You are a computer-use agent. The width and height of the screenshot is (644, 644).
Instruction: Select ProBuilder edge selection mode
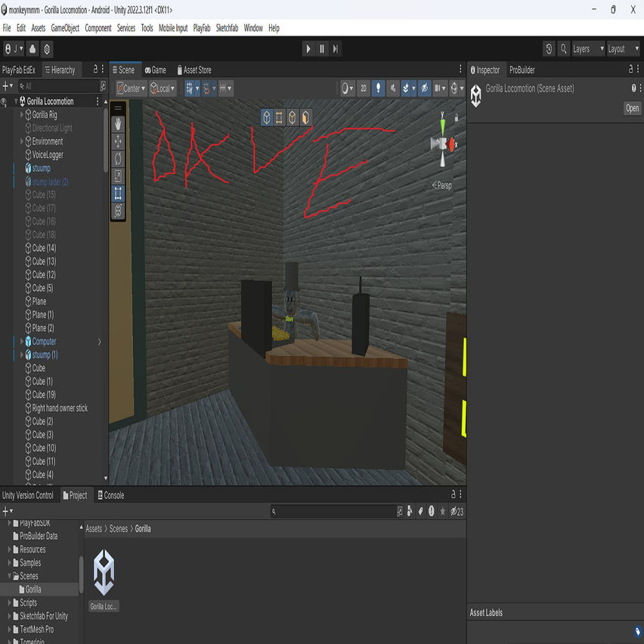pyautogui.click(x=292, y=117)
